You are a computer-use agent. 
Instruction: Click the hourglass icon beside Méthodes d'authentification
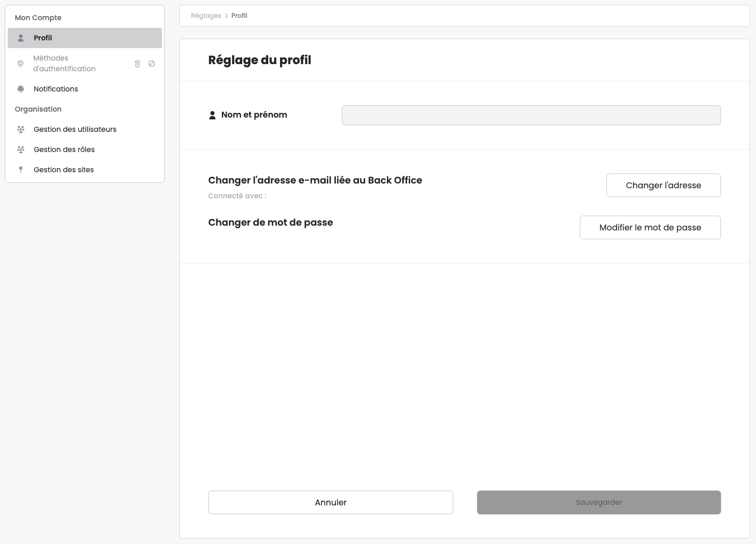[x=137, y=64]
